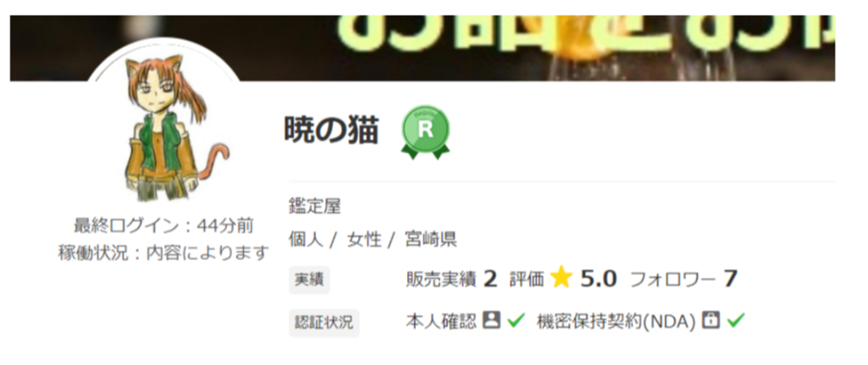Viewport: 868px width, 365px height.
Task: Click the green checkmark after NDA
Action: [x=735, y=320]
